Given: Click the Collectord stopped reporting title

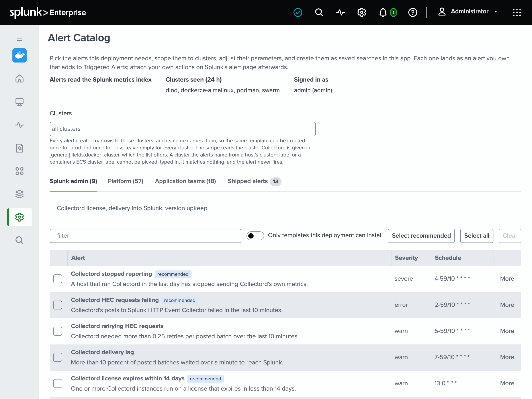Looking at the screenshot, I should click(111, 274).
